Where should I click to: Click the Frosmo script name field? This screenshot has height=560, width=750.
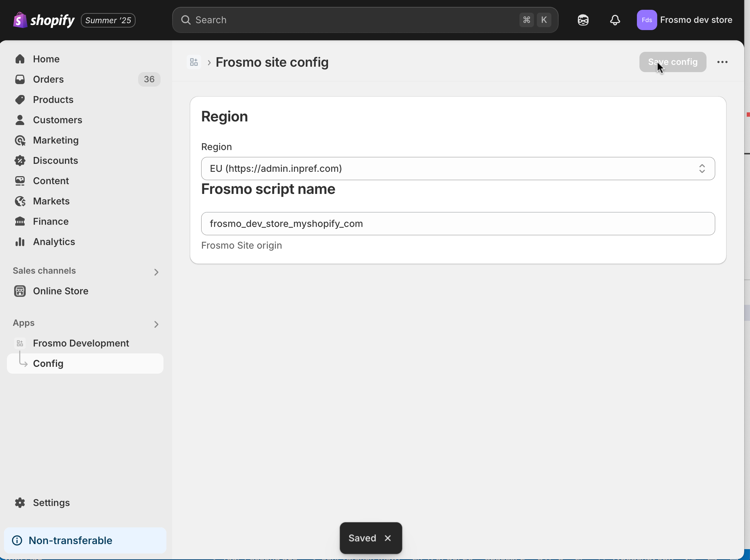coord(458,224)
